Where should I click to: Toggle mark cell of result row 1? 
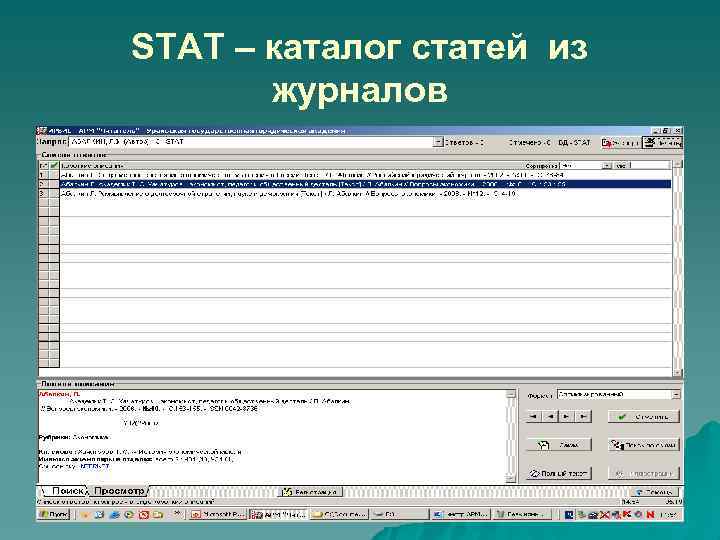click(54, 175)
